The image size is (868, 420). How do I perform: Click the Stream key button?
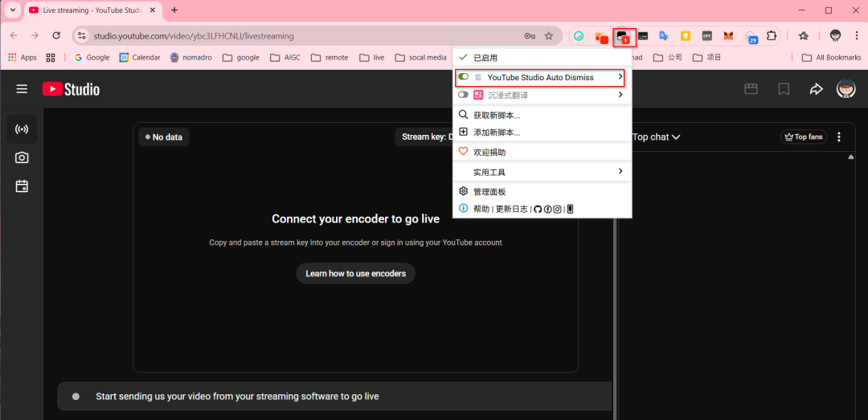(424, 137)
